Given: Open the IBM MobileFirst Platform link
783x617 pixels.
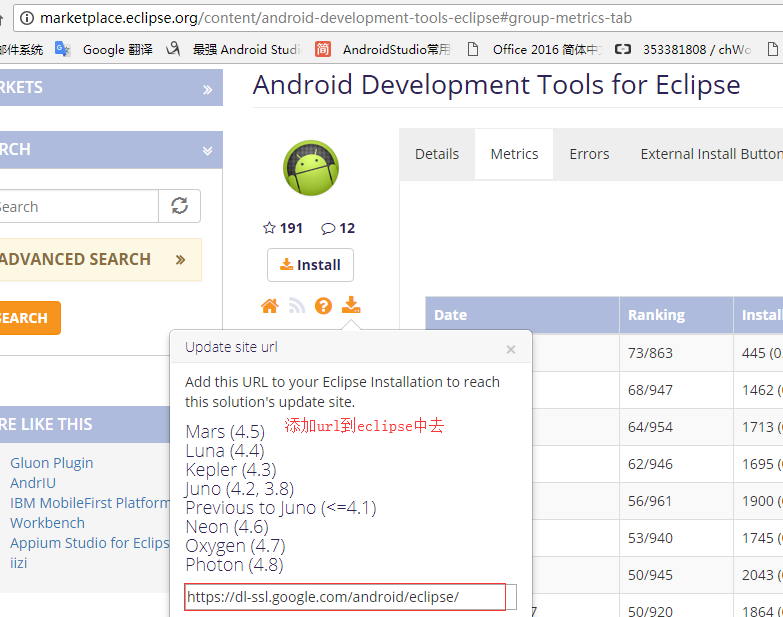Looking at the screenshot, I should [x=90, y=503].
